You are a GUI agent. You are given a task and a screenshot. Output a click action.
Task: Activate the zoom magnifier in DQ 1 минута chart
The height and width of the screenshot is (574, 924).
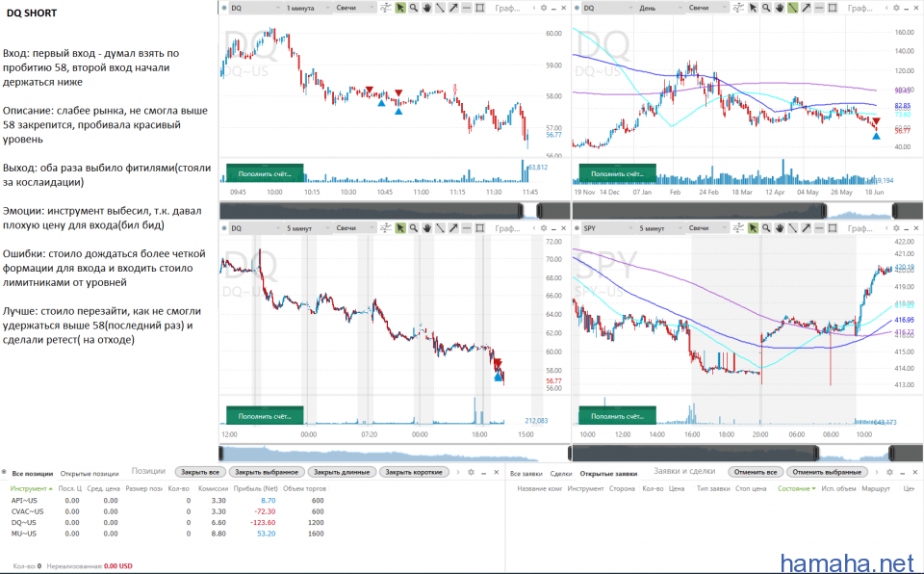point(414,8)
